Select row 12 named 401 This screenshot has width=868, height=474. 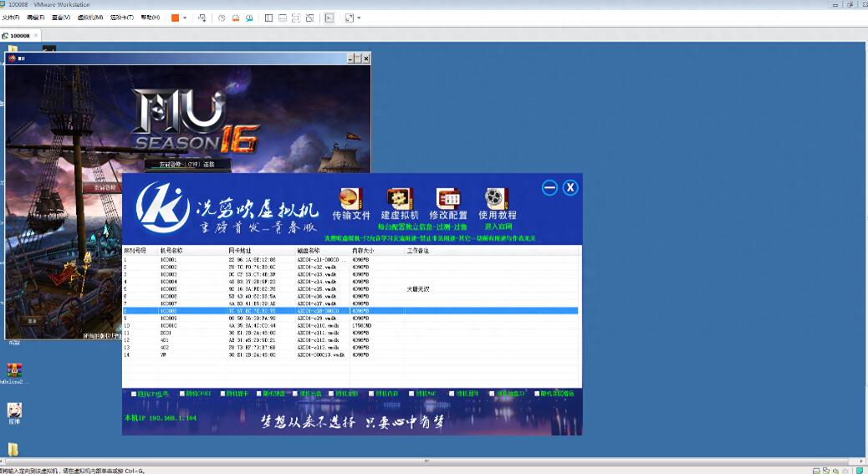[350, 340]
